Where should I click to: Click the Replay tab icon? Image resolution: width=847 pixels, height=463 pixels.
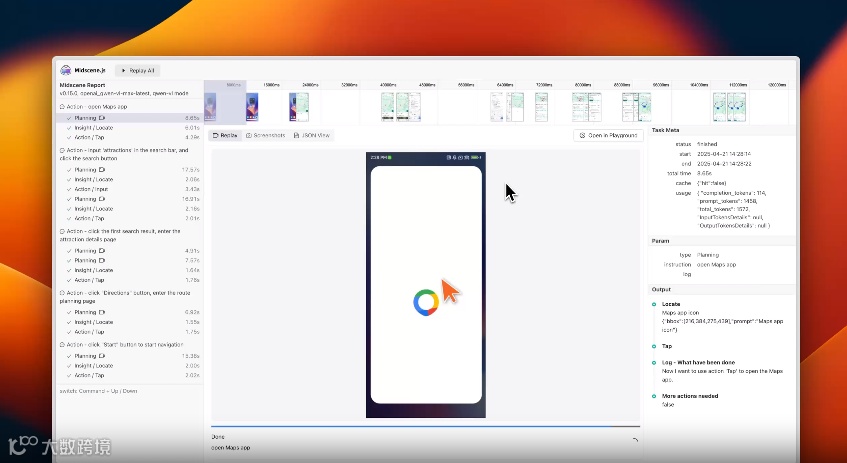[216, 136]
